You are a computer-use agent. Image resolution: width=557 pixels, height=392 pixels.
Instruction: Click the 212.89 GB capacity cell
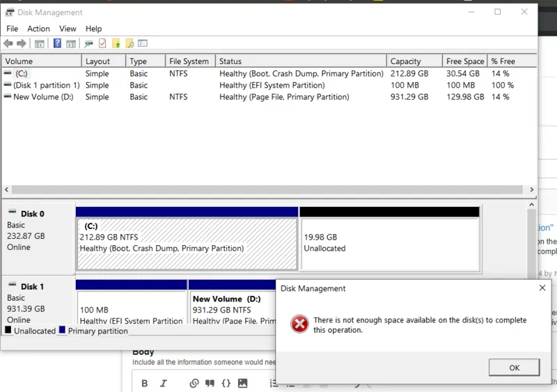coord(409,74)
